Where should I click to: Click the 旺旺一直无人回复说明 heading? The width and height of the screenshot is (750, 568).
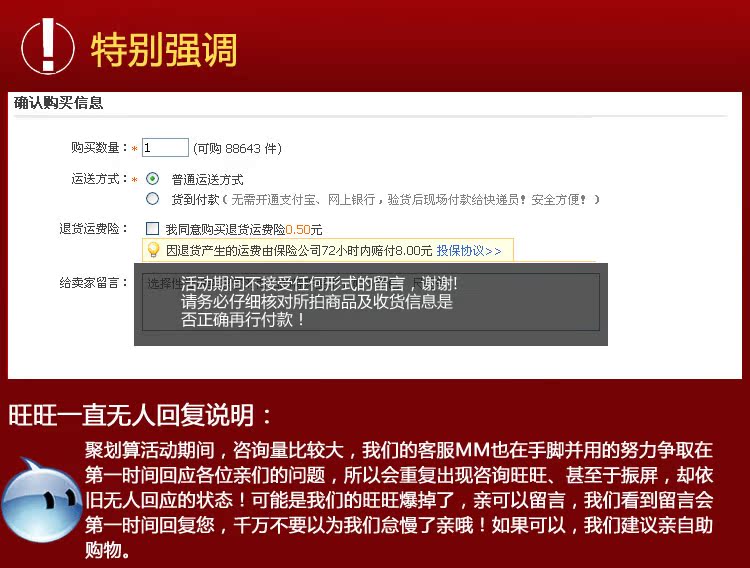point(140,415)
